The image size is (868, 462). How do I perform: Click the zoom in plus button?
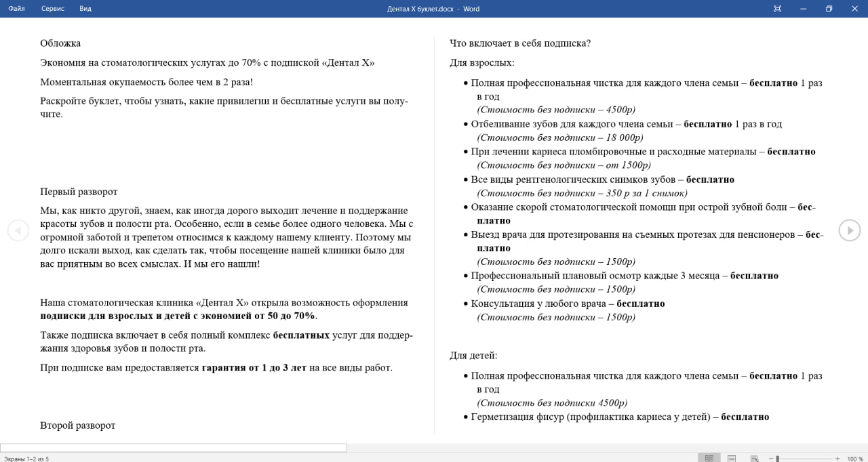pos(837,459)
